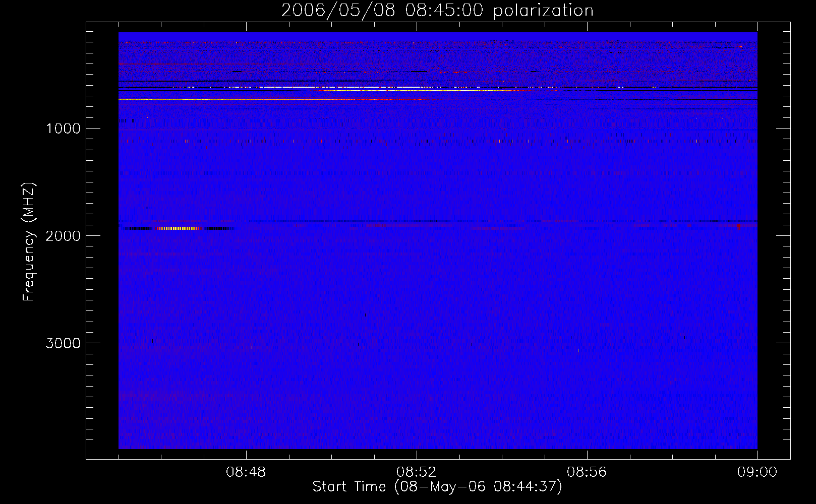Click the 08:56 time tick label
816x504 pixels.
tap(587, 472)
